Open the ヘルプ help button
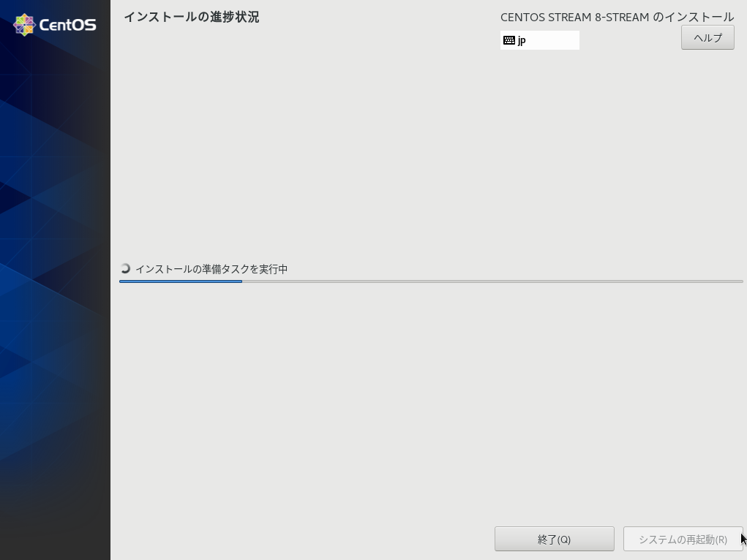 pyautogui.click(x=707, y=37)
